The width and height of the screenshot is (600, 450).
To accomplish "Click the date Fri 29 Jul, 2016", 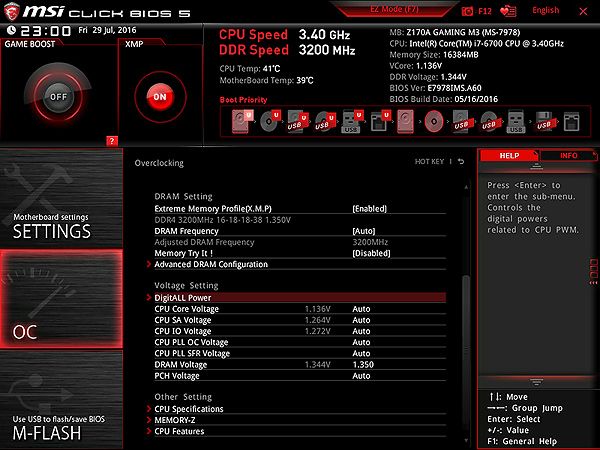I will tap(107, 30).
